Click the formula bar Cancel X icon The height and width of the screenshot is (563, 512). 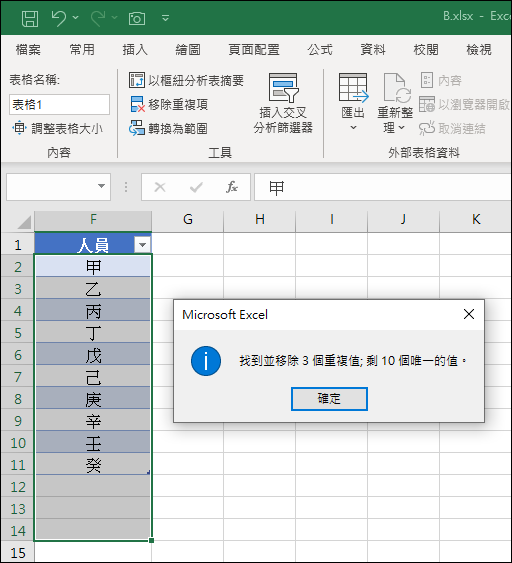[x=160, y=187]
